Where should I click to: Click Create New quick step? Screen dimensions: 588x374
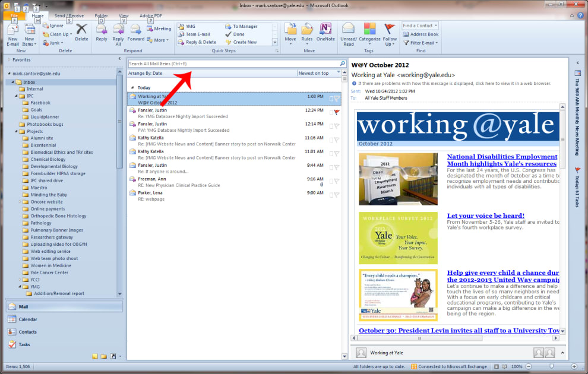241,42
